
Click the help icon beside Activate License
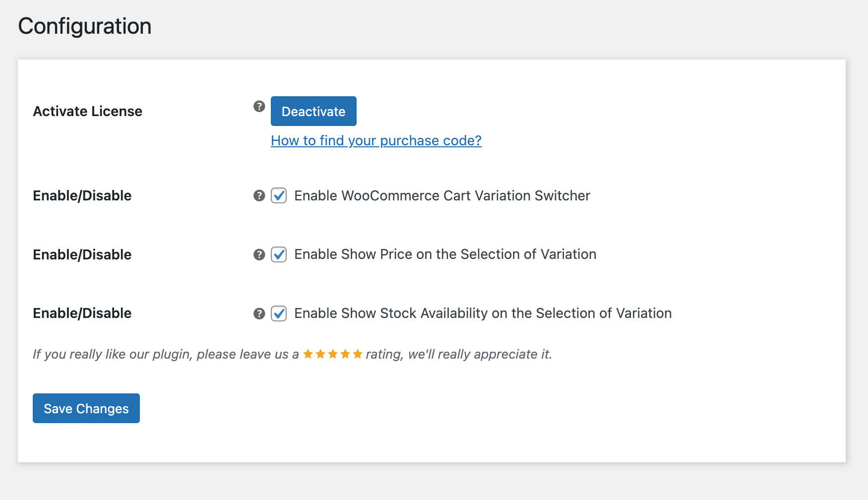point(259,106)
